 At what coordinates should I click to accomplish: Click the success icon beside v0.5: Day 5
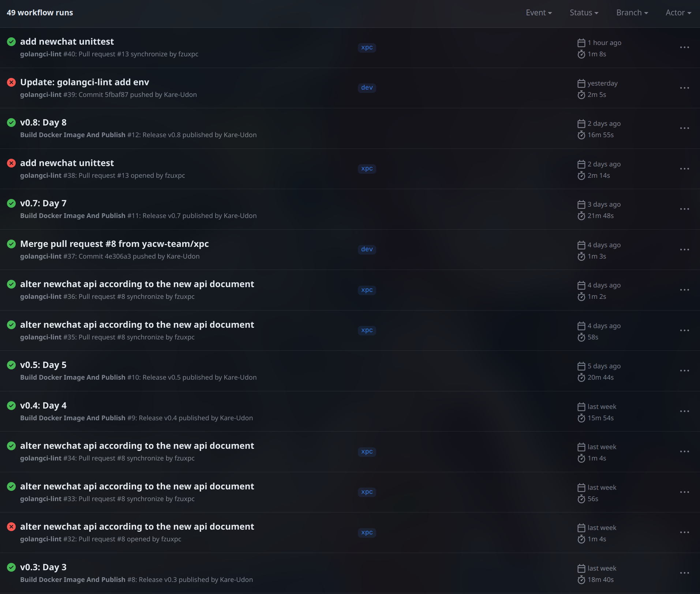point(11,365)
